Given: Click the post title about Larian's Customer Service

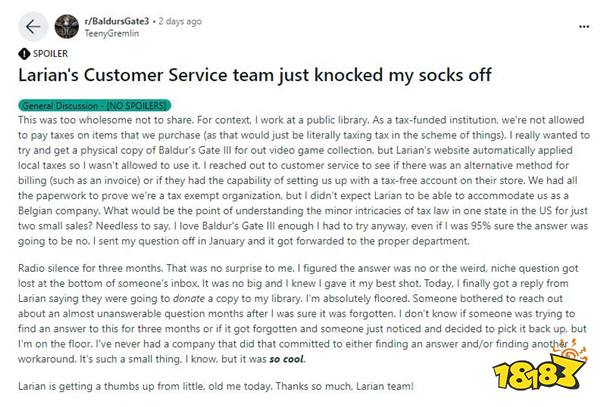Looking at the screenshot, I should [254, 75].
